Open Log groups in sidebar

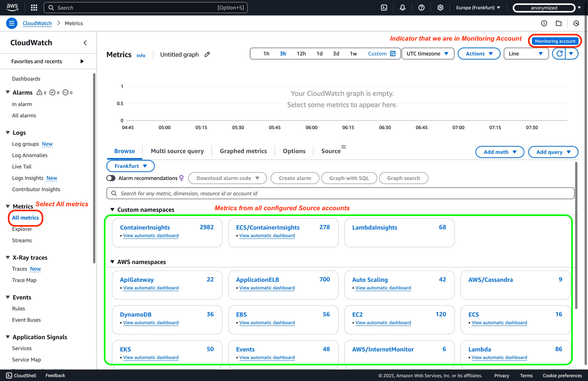(25, 144)
